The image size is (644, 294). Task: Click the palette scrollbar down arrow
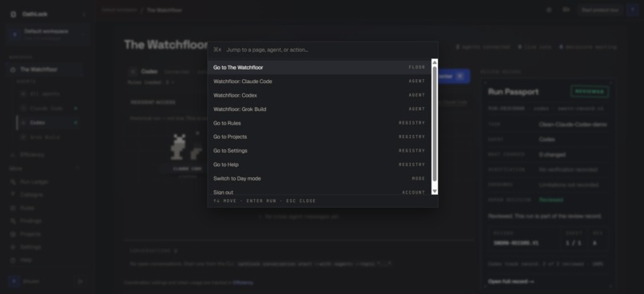click(435, 192)
